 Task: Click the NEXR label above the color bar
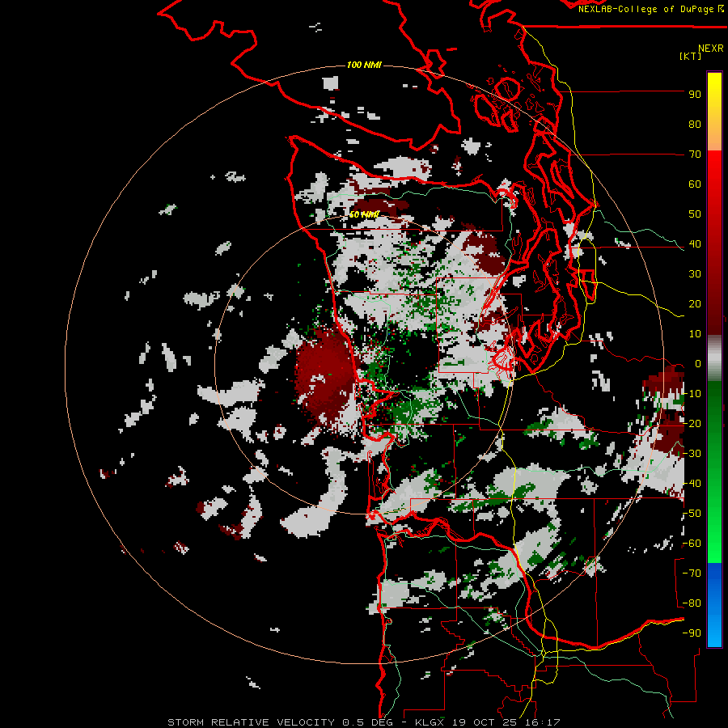(x=711, y=49)
